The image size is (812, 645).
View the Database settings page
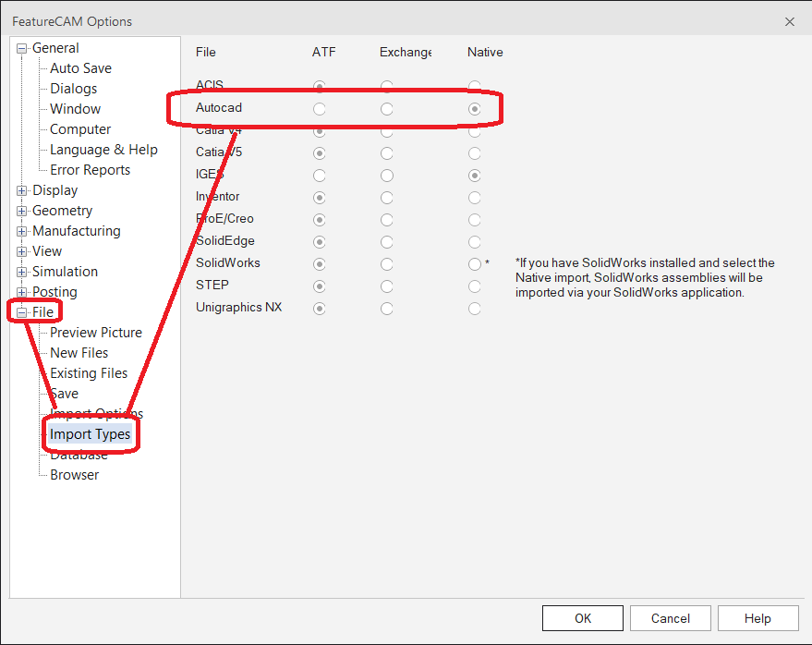coord(78,454)
